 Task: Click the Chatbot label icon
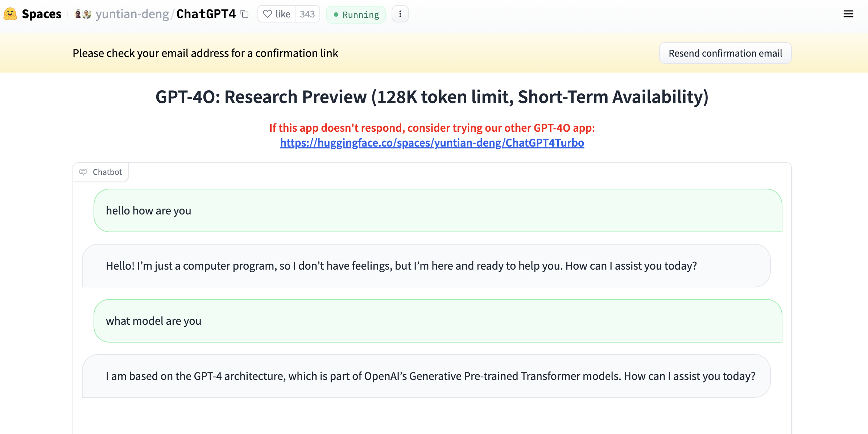[83, 172]
